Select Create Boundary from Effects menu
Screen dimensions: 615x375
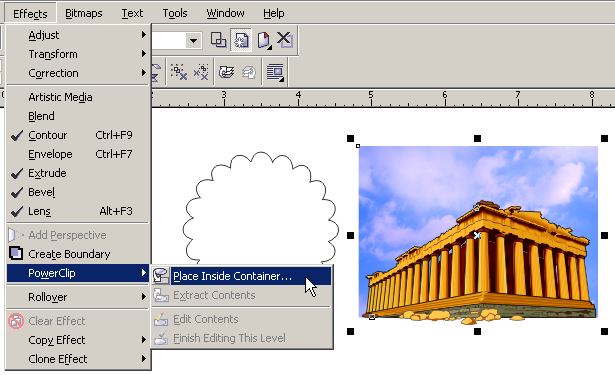click(78, 254)
